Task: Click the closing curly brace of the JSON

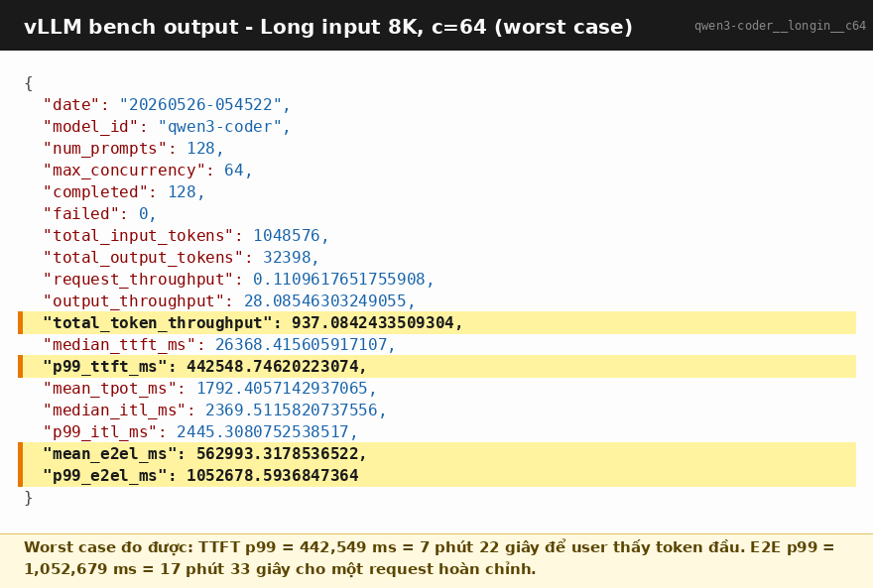Action: [x=29, y=498]
